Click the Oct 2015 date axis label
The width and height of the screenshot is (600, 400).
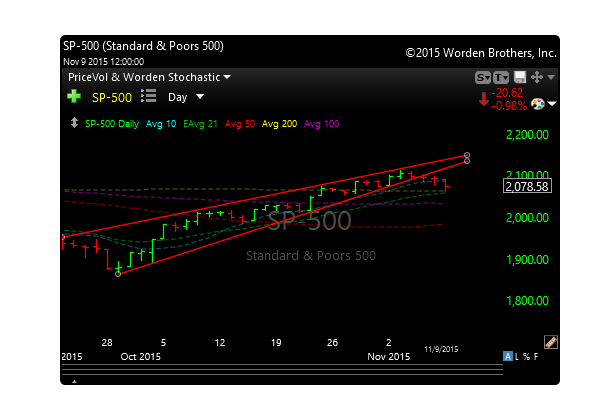pyautogui.click(x=140, y=357)
